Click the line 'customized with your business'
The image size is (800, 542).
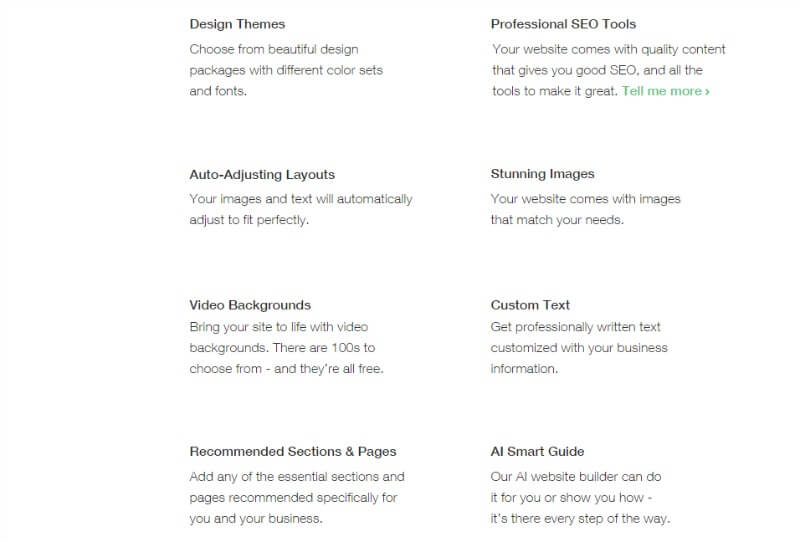pos(579,348)
